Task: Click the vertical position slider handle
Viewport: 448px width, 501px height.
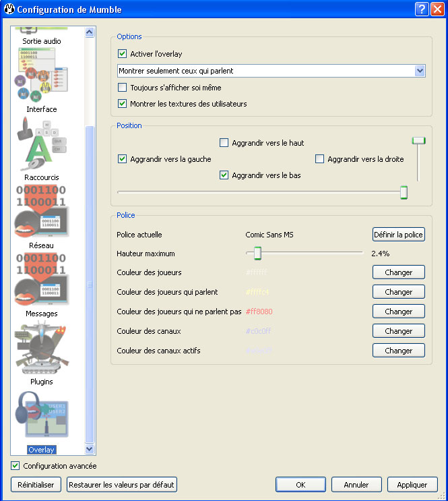Action: [x=418, y=140]
